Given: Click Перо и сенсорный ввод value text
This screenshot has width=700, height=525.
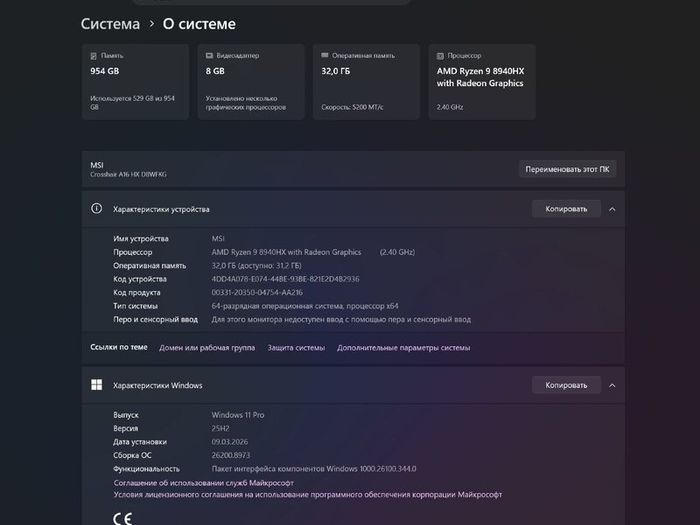Looking at the screenshot, I should [341, 320].
